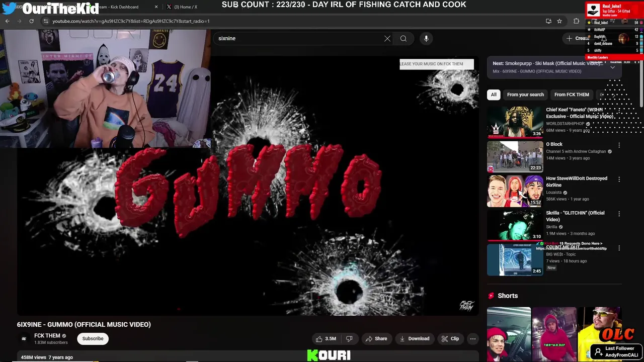
Task: Click the video title 6IX9INE - GUMMO
Action: point(84,324)
